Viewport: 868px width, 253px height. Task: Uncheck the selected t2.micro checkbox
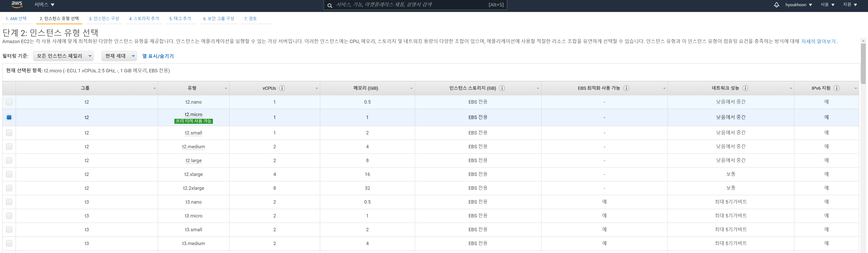[9, 117]
